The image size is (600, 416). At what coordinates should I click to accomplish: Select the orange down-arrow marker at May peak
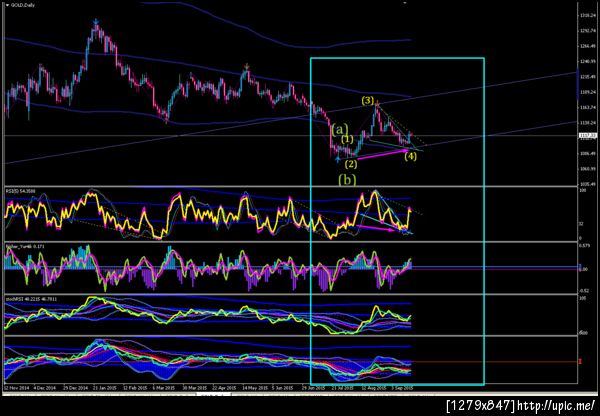[247, 65]
